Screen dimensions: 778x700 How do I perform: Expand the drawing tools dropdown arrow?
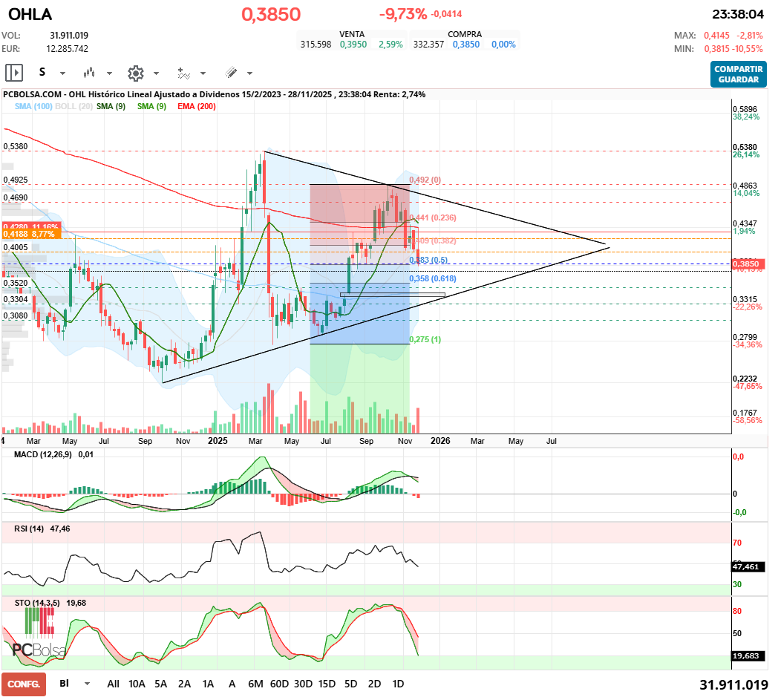pyautogui.click(x=249, y=73)
